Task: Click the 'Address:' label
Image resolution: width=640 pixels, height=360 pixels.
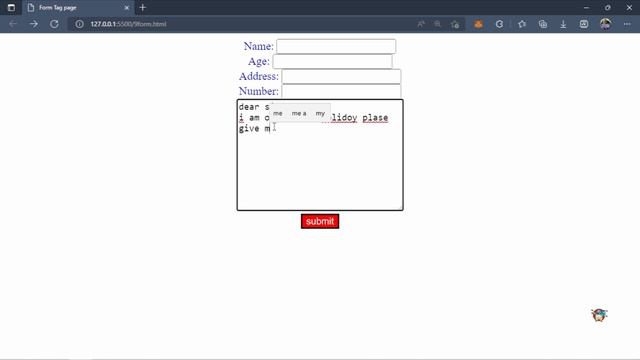Action: [x=259, y=76]
